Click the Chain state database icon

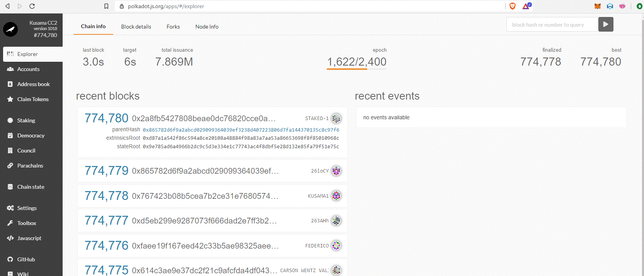click(x=10, y=187)
